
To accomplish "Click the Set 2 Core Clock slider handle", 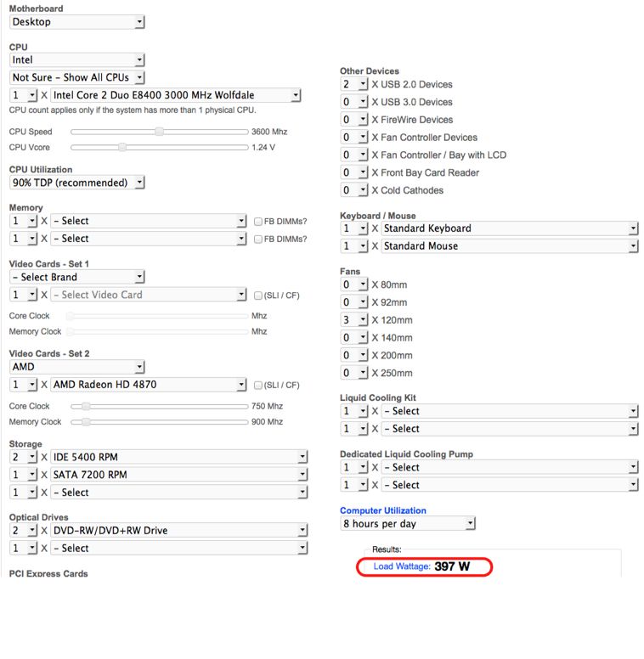I will [86, 406].
